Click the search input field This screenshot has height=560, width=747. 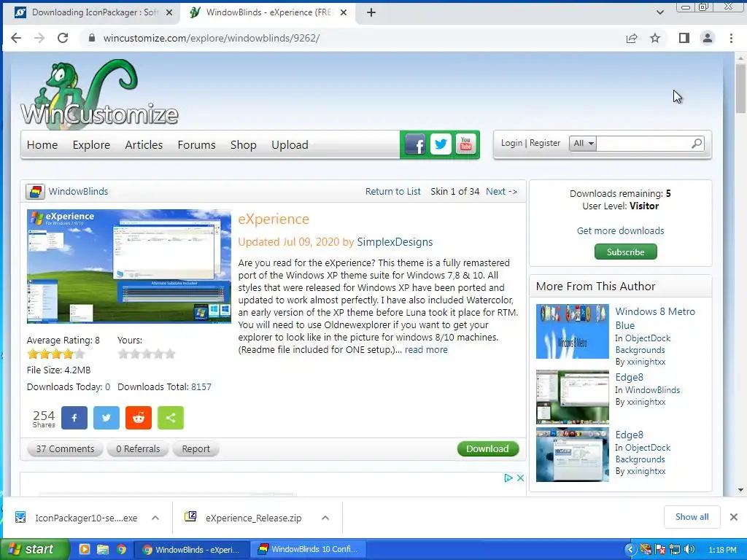coord(643,144)
